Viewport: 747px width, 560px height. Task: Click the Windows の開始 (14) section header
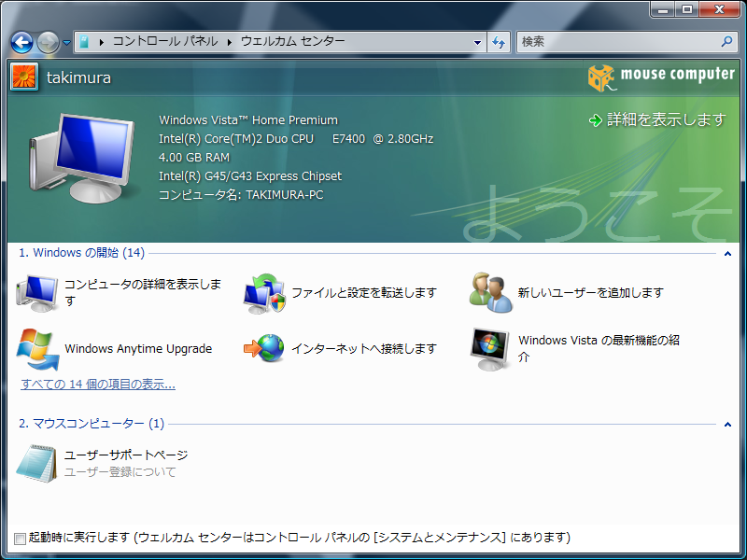81,252
